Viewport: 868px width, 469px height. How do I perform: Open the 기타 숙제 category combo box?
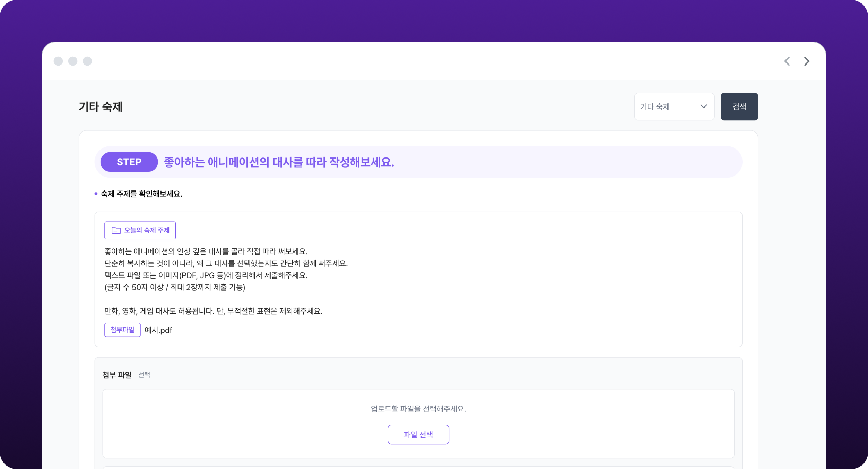666,106
